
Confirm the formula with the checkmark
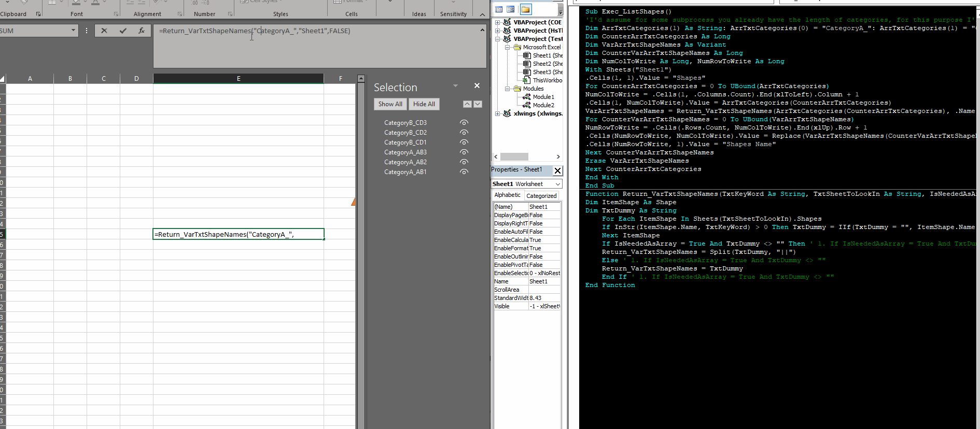coord(123,31)
